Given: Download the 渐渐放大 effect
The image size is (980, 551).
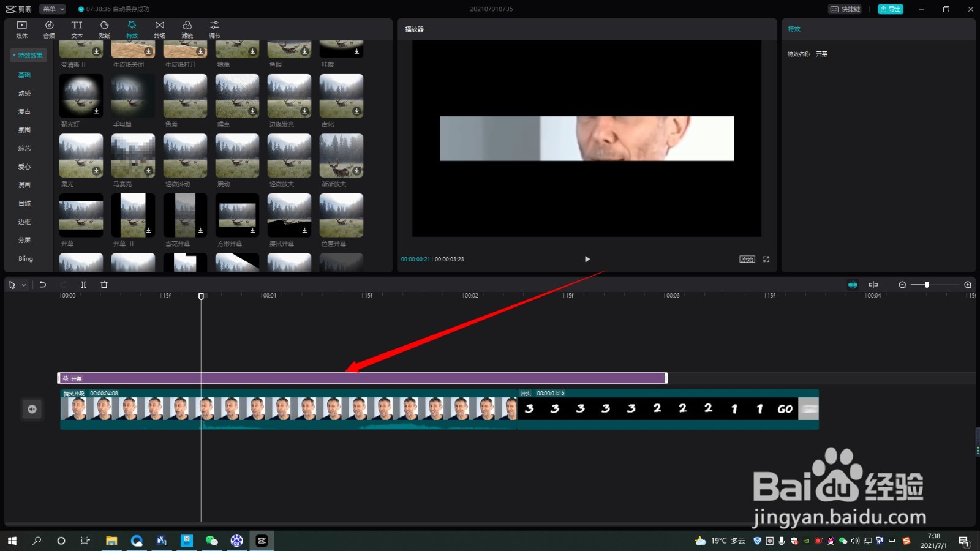Looking at the screenshot, I should (356, 171).
